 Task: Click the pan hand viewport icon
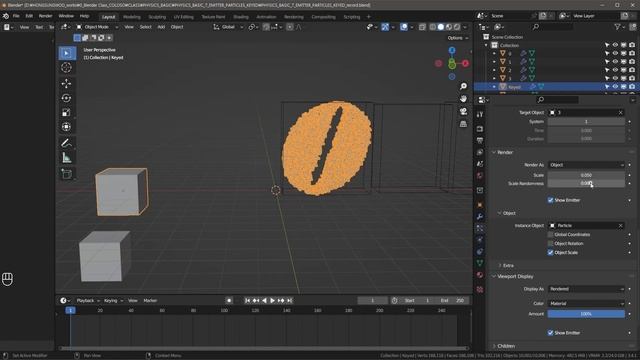(x=463, y=99)
